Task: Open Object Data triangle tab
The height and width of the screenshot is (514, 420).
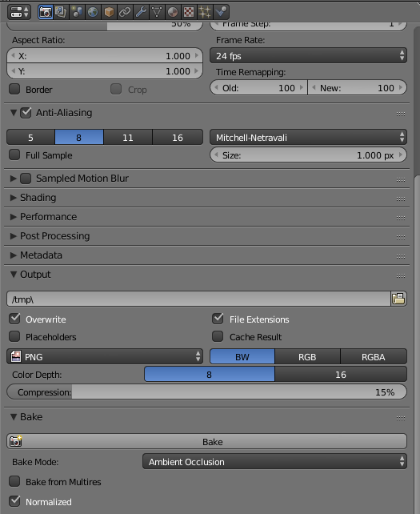Action: point(157,12)
